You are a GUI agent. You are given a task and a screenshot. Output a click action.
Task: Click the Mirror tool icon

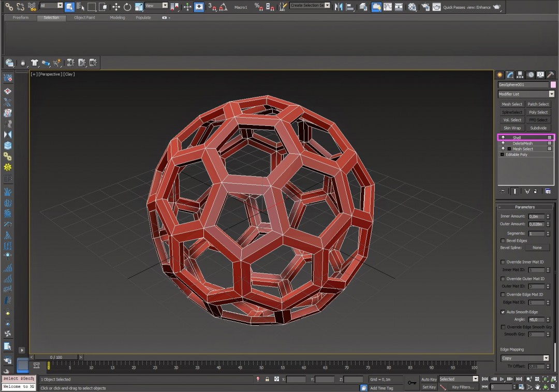coord(340,7)
